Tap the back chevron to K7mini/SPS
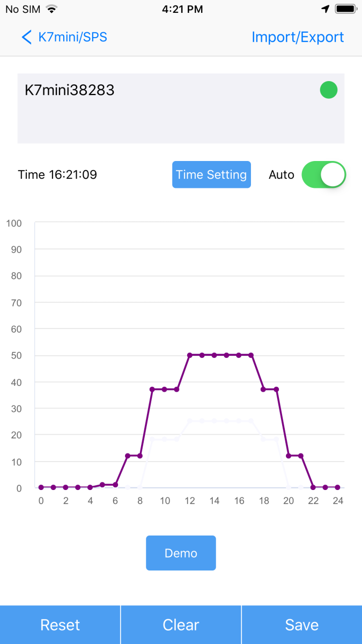Viewport: 362px width, 644px height. coord(27,37)
